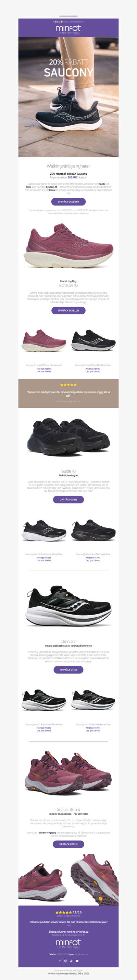The image size is (137, 980).
Task: Click the UPPTÄCK ECHELON button
Action: (x=68, y=311)
